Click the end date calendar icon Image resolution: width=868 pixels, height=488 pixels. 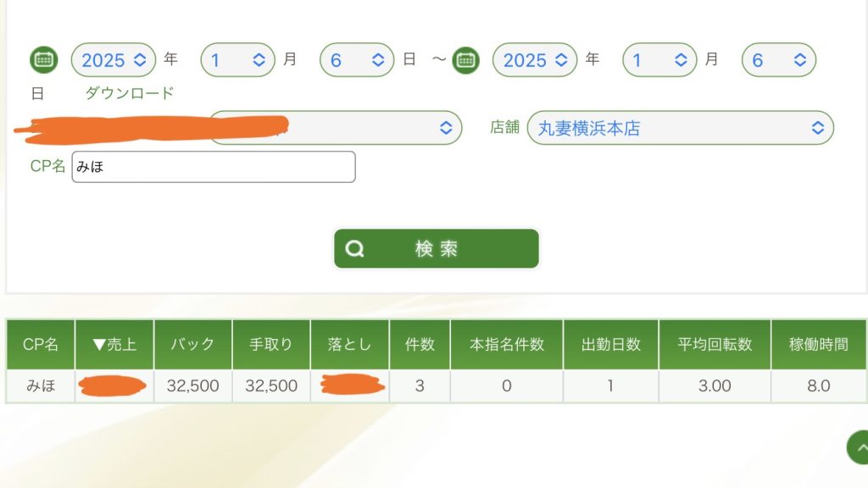click(465, 60)
